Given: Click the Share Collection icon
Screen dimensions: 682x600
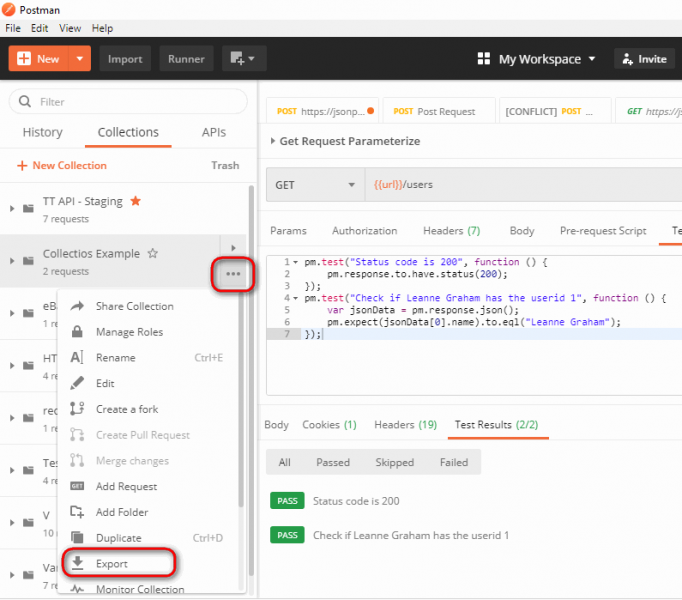Looking at the screenshot, I should (x=77, y=306).
